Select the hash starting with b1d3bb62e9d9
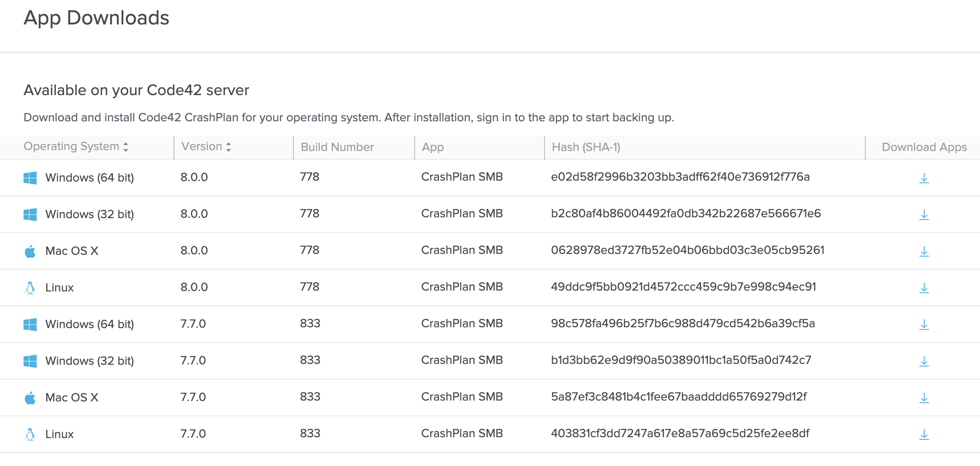Image resolution: width=980 pixels, height=466 pixels. (x=681, y=360)
